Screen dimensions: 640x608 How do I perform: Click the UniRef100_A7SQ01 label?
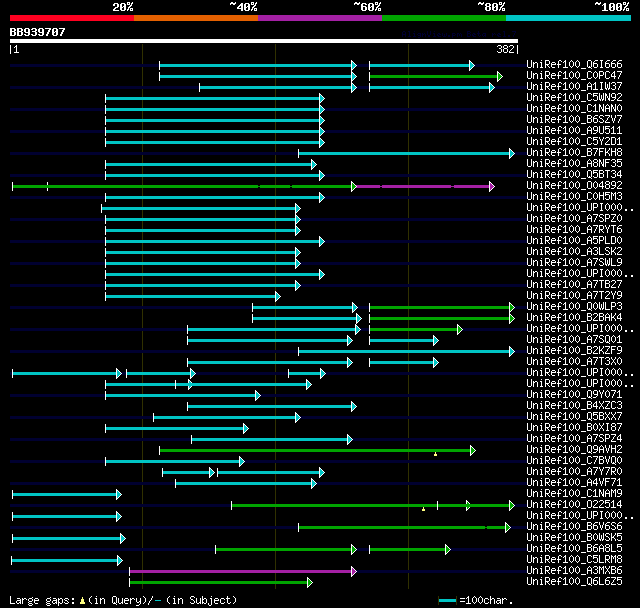[x=574, y=340]
